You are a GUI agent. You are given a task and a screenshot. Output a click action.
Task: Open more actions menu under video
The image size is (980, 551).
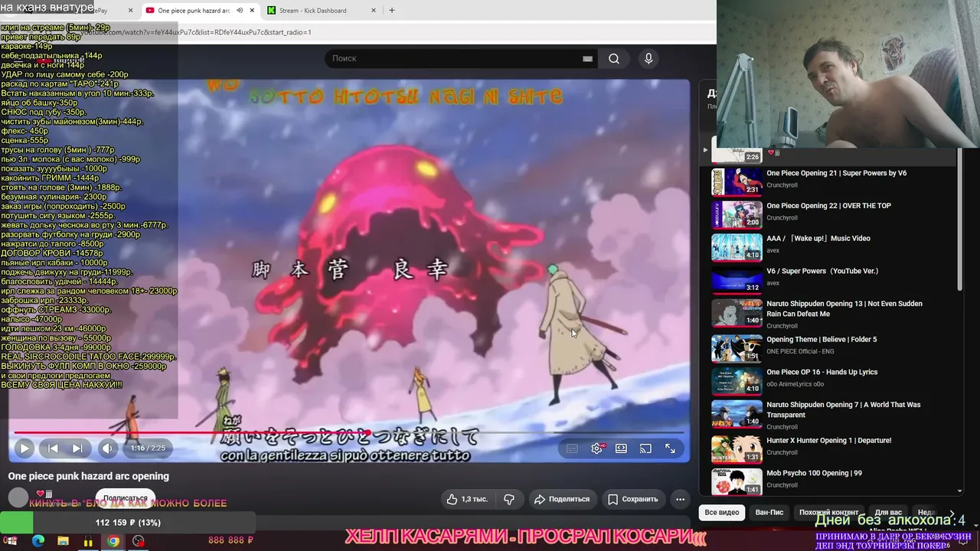(x=680, y=499)
